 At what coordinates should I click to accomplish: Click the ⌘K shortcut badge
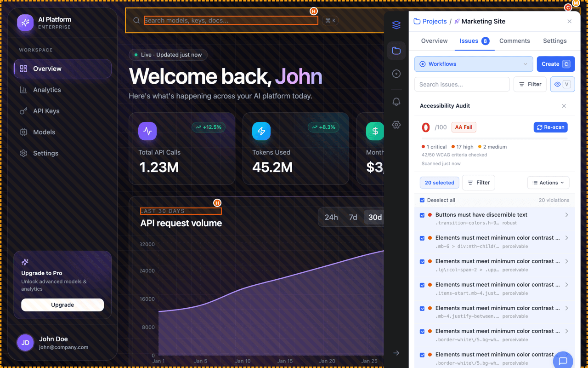pyautogui.click(x=330, y=20)
